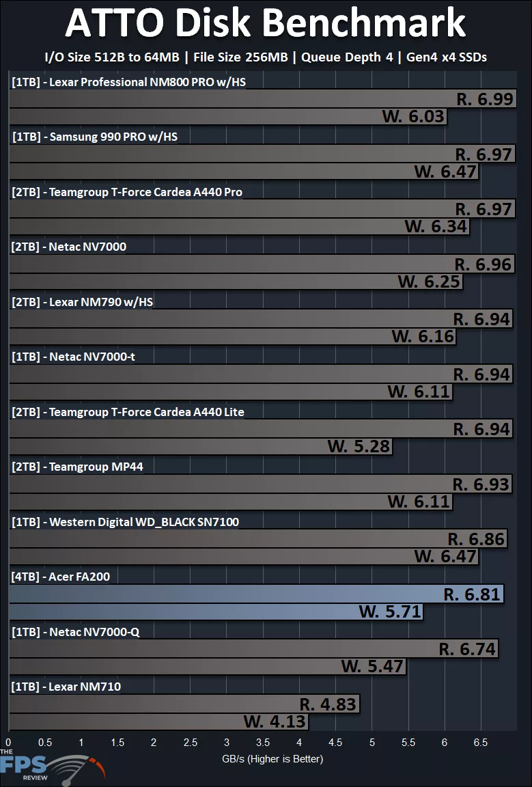Screen dimensions: 532x787
Task: Click the highlighted Acer FA200 'W. 5.71' value
Action: click(390, 611)
